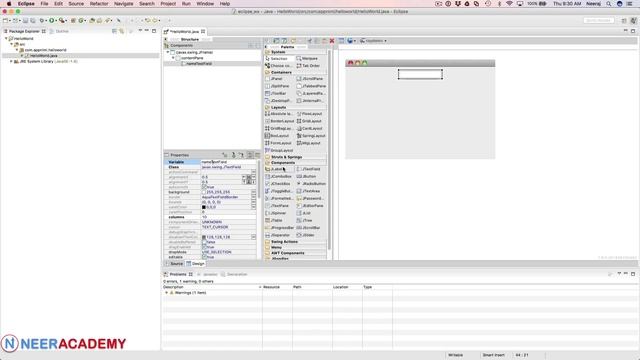Toggle the editable true checkbox

point(204,257)
